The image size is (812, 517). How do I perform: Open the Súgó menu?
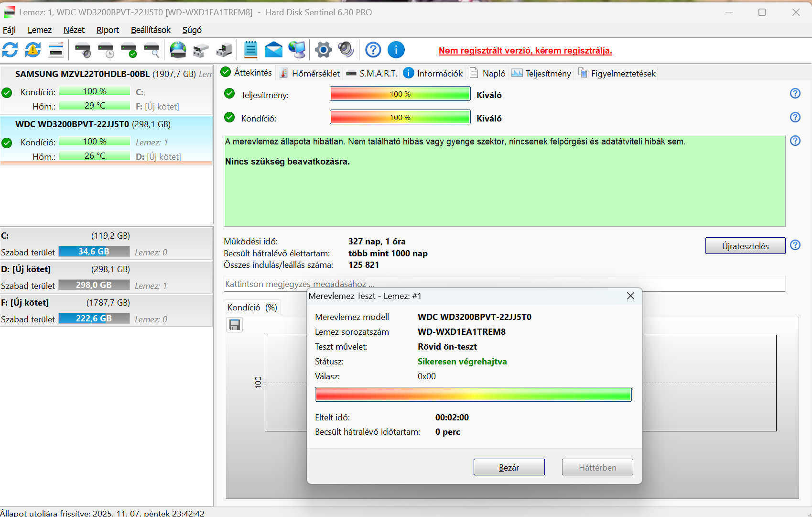192,30
